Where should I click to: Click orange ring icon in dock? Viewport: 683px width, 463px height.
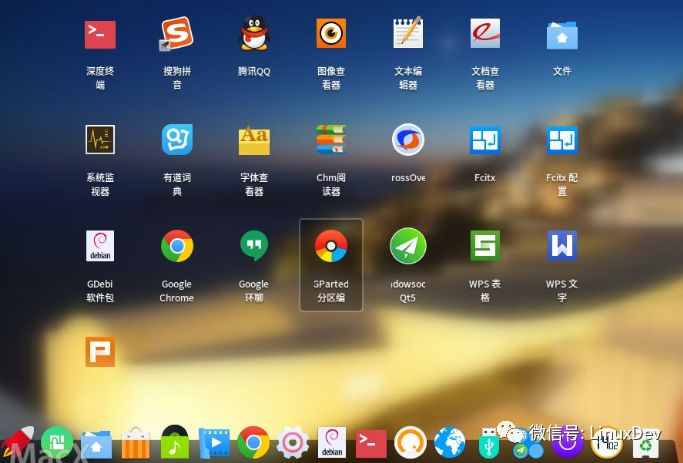(410, 443)
